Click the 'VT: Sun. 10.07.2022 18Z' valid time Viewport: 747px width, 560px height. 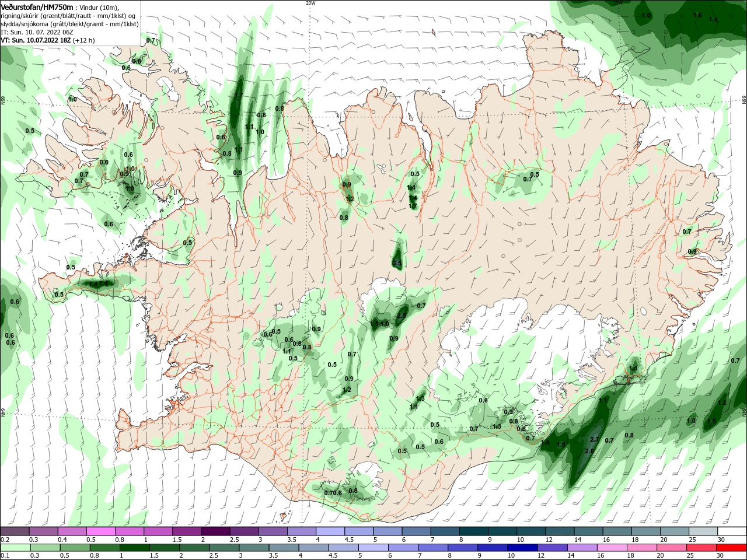(35, 40)
